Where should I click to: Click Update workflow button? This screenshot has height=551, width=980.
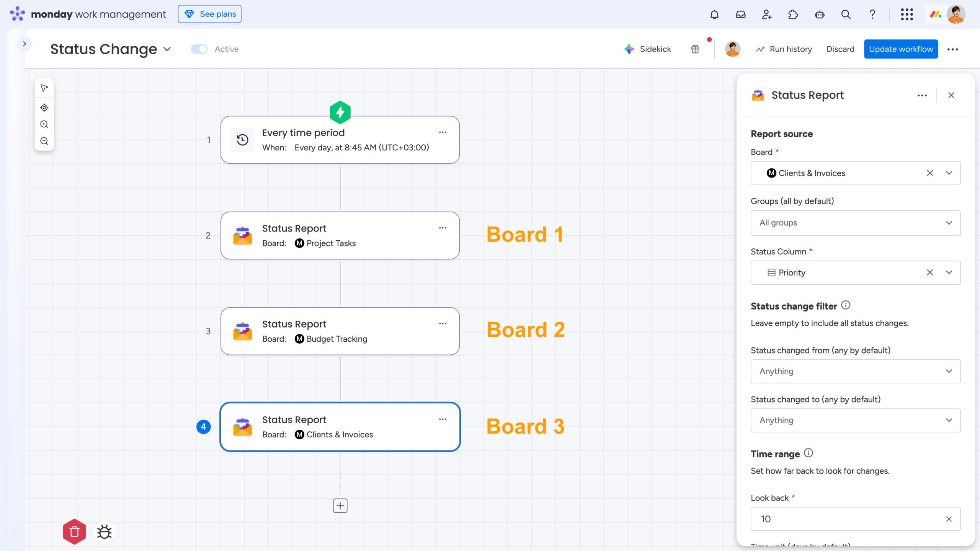point(901,49)
